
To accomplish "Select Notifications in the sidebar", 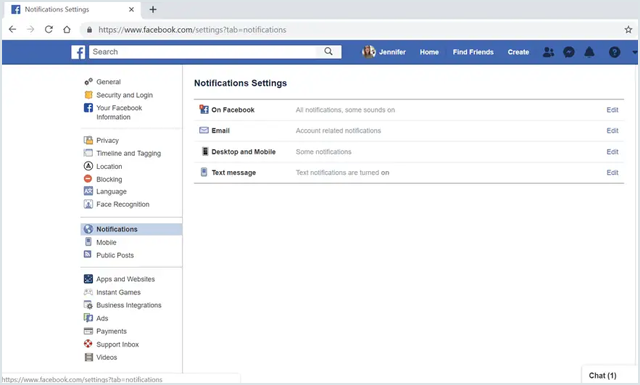I will 131,229.
